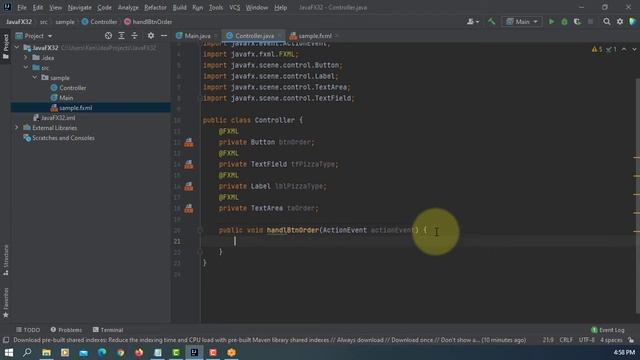Screen dimensions: 640x360
Task: Click the FXML gutter icon beside lblPizzaType
Action: tap(189, 187)
